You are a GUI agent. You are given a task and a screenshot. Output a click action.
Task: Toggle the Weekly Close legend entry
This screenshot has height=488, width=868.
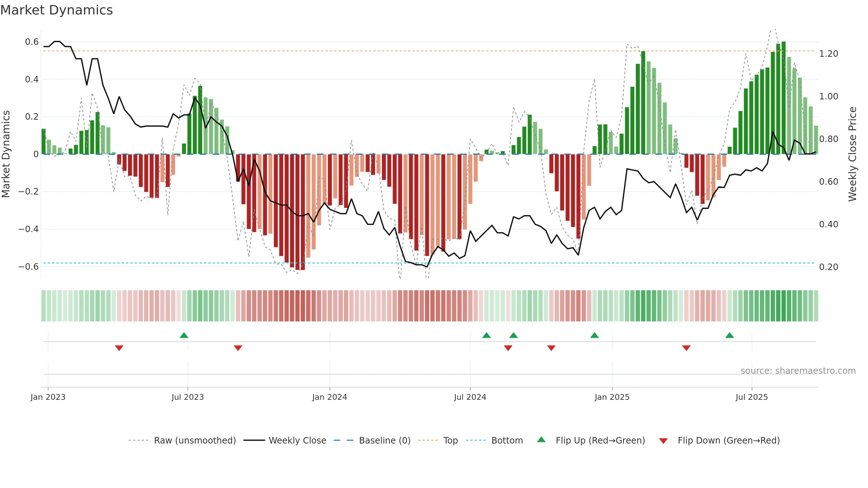tap(298, 441)
